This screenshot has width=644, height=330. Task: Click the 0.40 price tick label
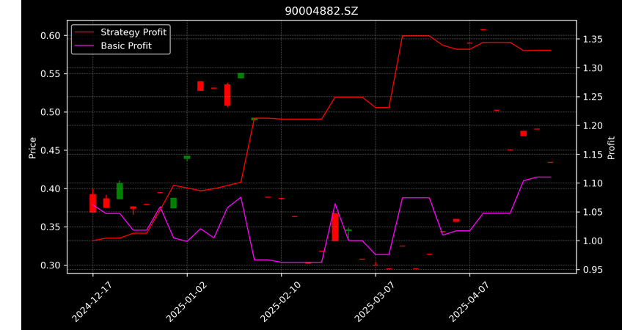[51, 188]
